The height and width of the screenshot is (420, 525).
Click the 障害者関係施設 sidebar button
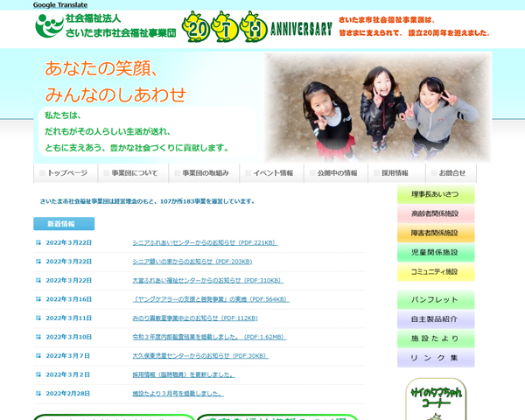coord(436,233)
